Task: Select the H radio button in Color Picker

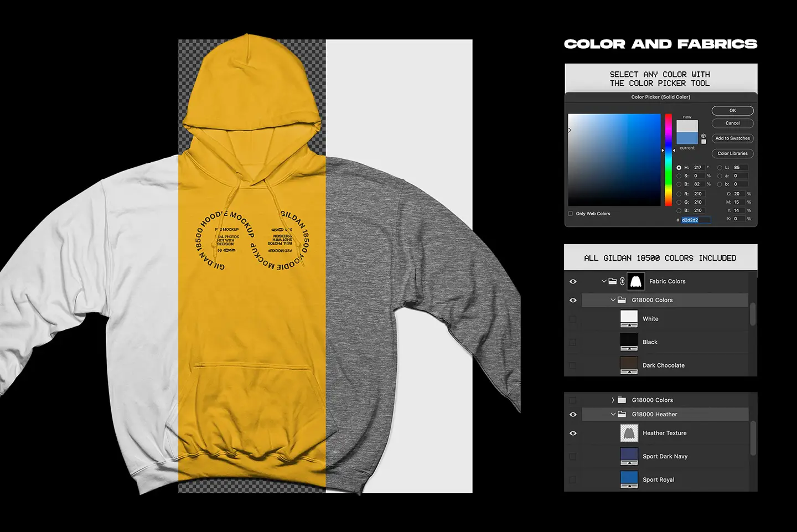Action: click(680, 167)
